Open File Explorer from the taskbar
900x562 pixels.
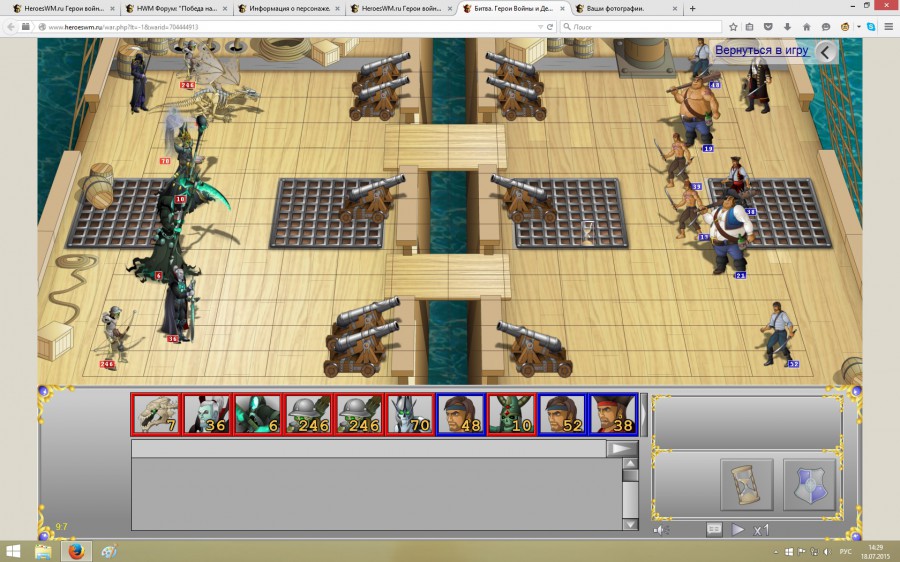(43, 552)
